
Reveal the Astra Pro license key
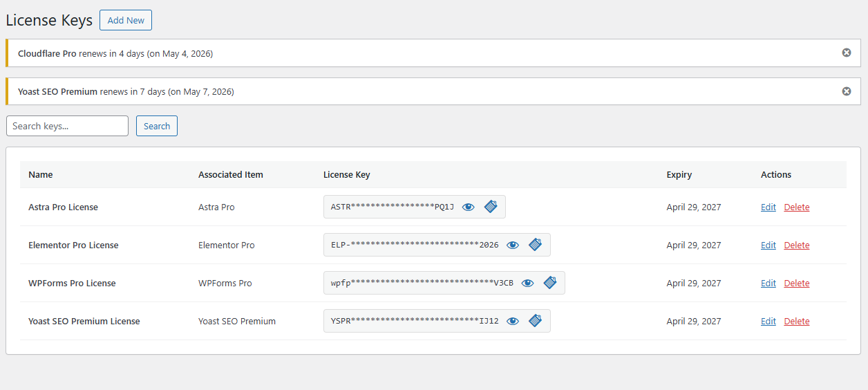(x=469, y=207)
